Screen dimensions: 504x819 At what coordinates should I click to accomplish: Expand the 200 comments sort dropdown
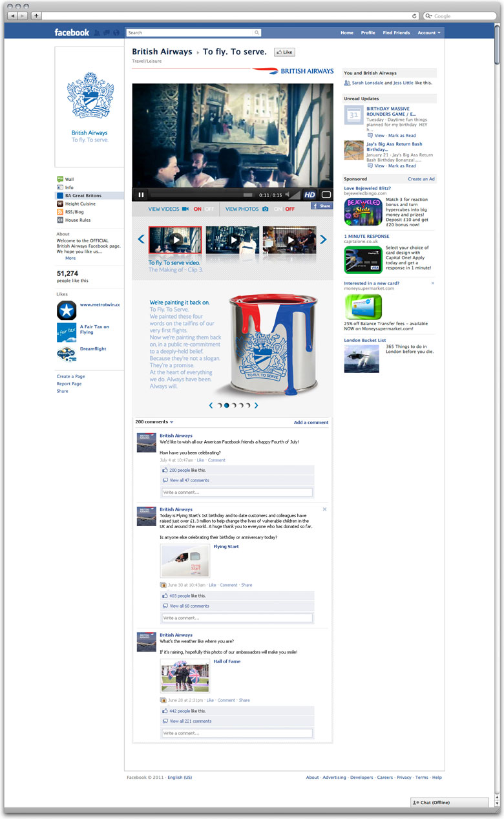[154, 421]
